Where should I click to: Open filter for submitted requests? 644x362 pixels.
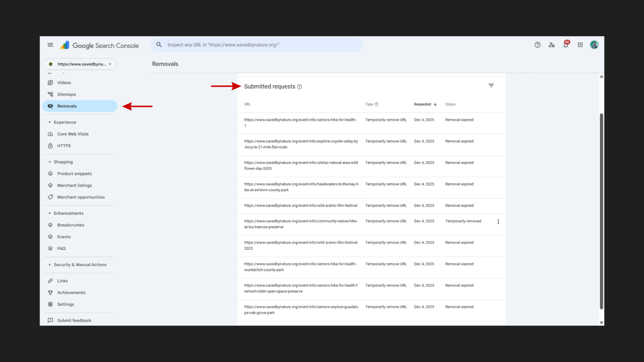[491, 86]
